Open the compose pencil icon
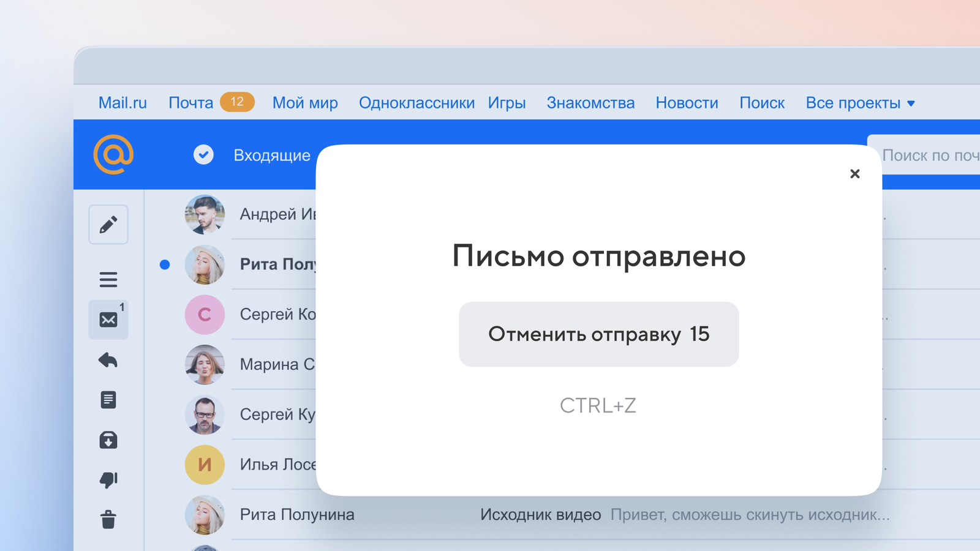The height and width of the screenshot is (551, 980). pyautogui.click(x=108, y=225)
